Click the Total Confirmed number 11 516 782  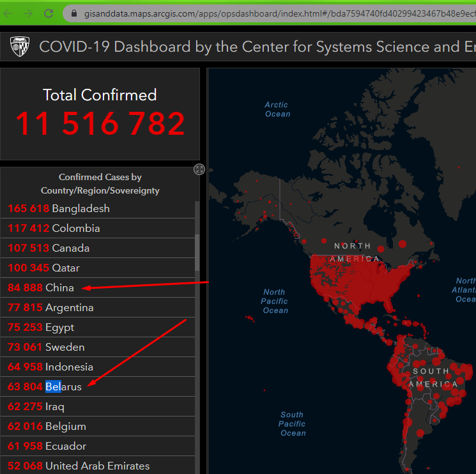pos(100,124)
